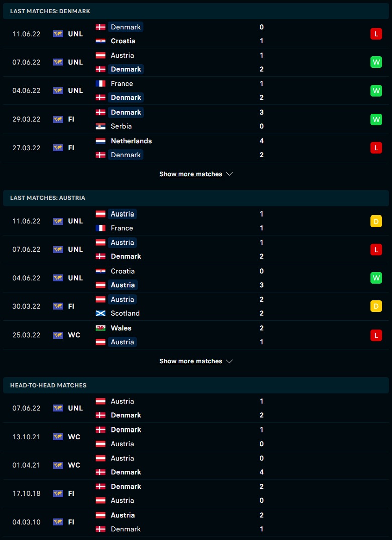
Task: Click chevron beside Denmark's Show more matches
Action: click(x=229, y=174)
